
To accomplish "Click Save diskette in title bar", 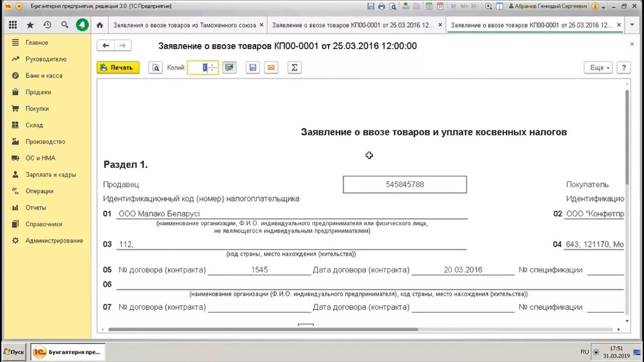I will point(371,6).
